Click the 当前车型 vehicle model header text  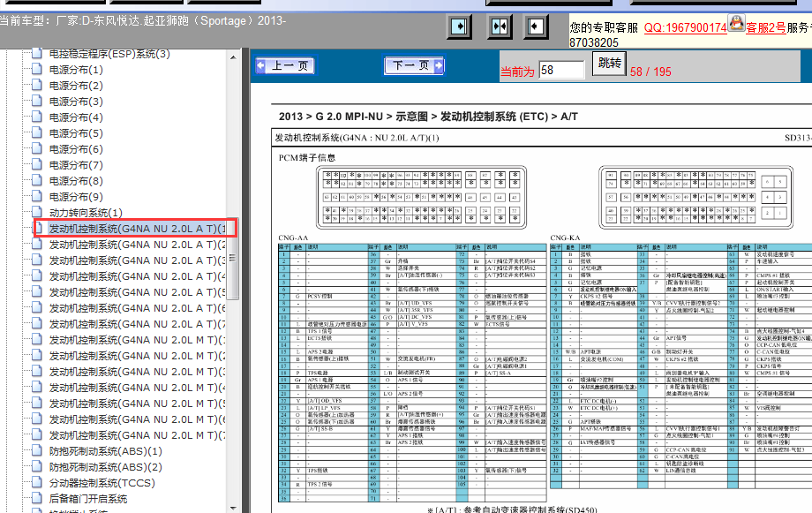coord(142,20)
